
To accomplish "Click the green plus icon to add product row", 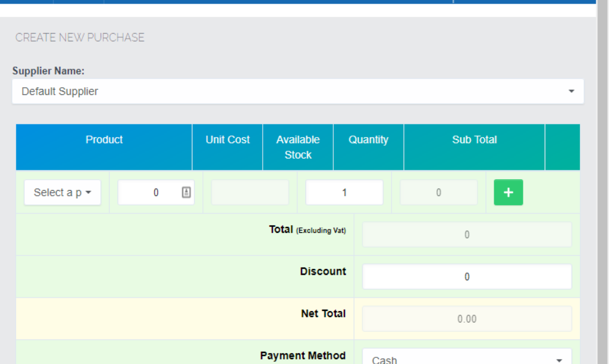I will (508, 192).
